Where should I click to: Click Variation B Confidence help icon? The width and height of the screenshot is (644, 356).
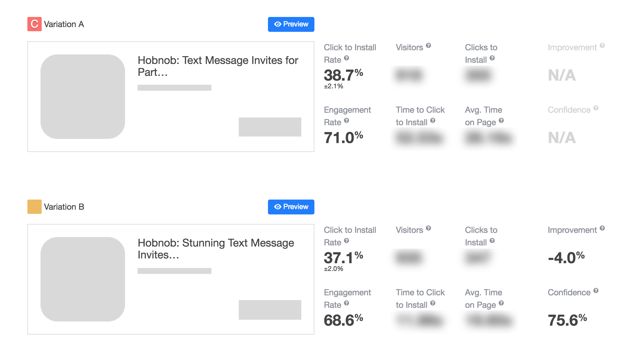[x=596, y=291]
